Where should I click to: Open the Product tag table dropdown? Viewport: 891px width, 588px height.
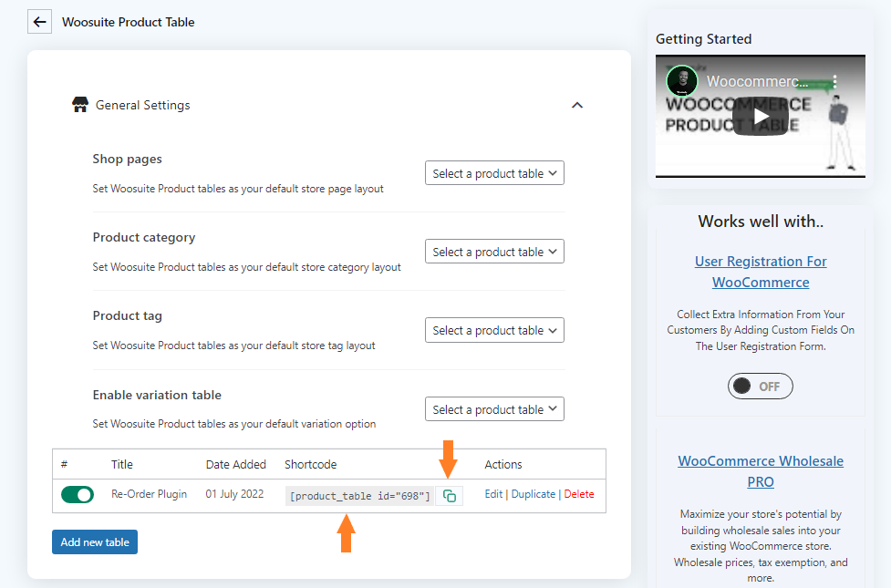(x=494, y=330)
